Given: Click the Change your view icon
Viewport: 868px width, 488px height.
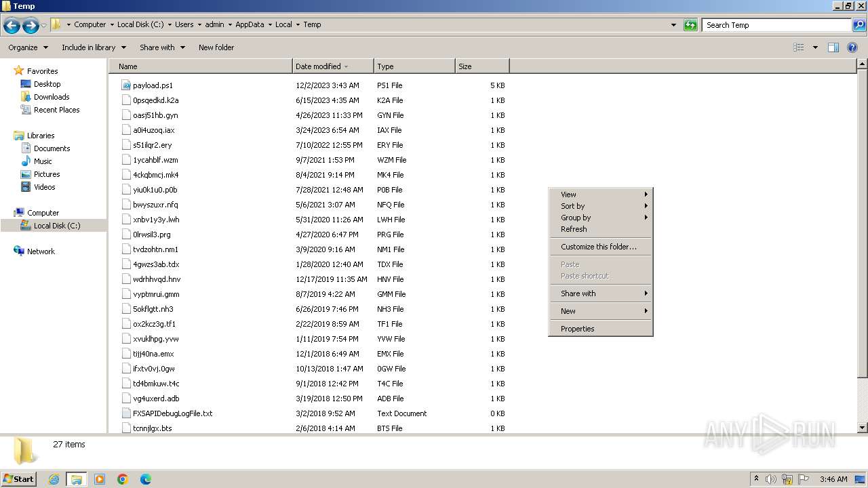Looking at the screenshot, I should click(799, 47).
